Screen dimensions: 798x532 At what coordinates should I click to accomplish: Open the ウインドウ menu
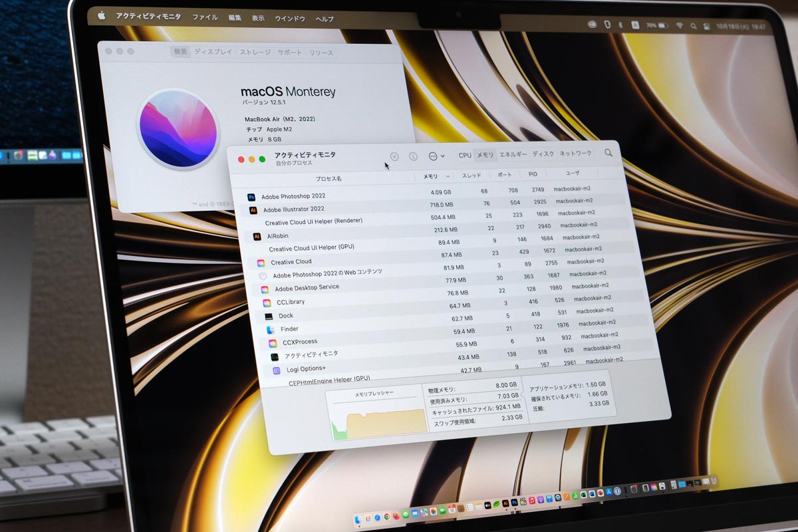(290, 19)
